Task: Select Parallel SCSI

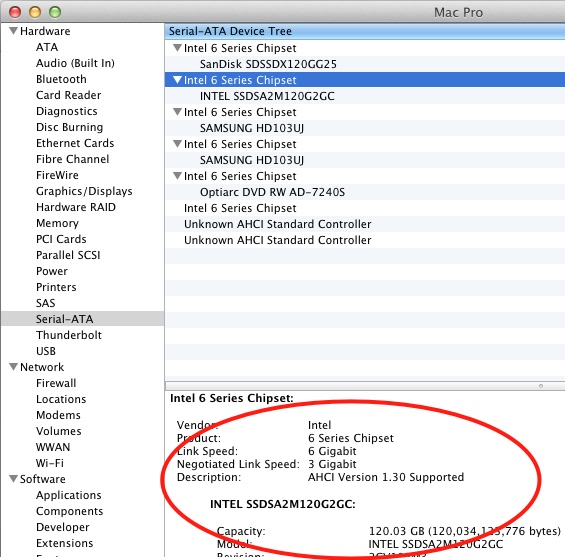Action: 68,255
